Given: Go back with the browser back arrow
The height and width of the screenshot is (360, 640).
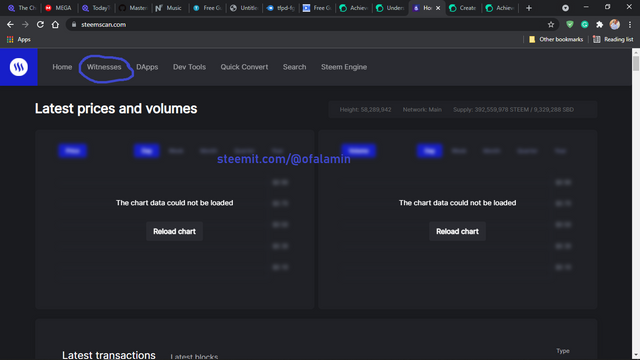Looking at the screenshot, I should (10, 24).
